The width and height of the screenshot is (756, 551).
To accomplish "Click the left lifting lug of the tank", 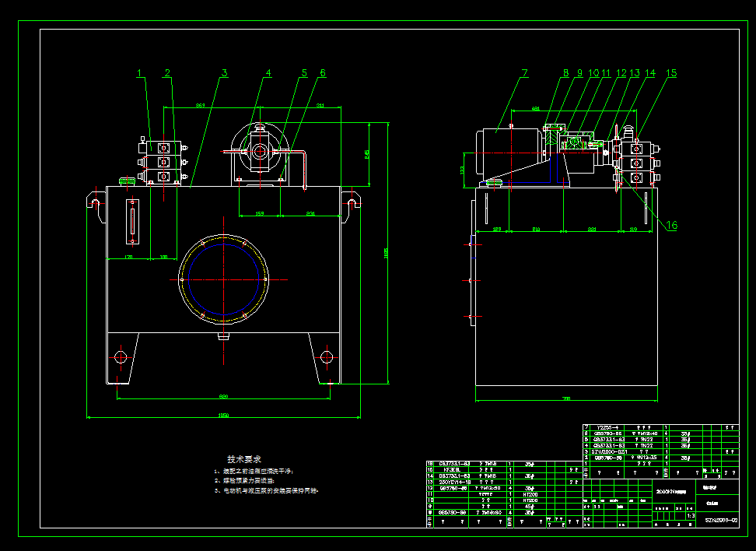I will point(96,206).
